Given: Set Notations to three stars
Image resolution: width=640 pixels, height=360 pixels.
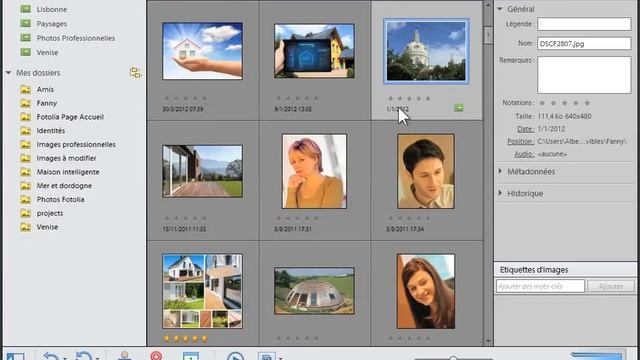Looking at the screenshot, I should pyautogui.click(x=564, y=103).
